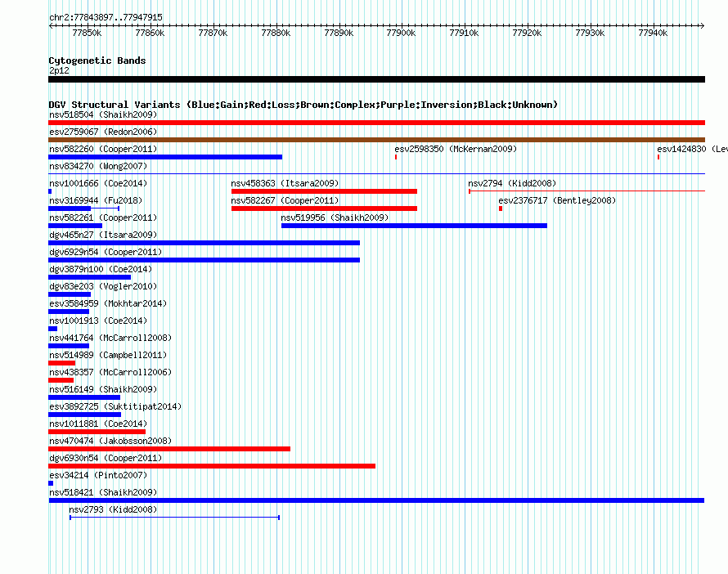The width and height of the screenshot is (728, 574).
Task: Select the blue nsv518421 gain bar
Action: [376, 500]
